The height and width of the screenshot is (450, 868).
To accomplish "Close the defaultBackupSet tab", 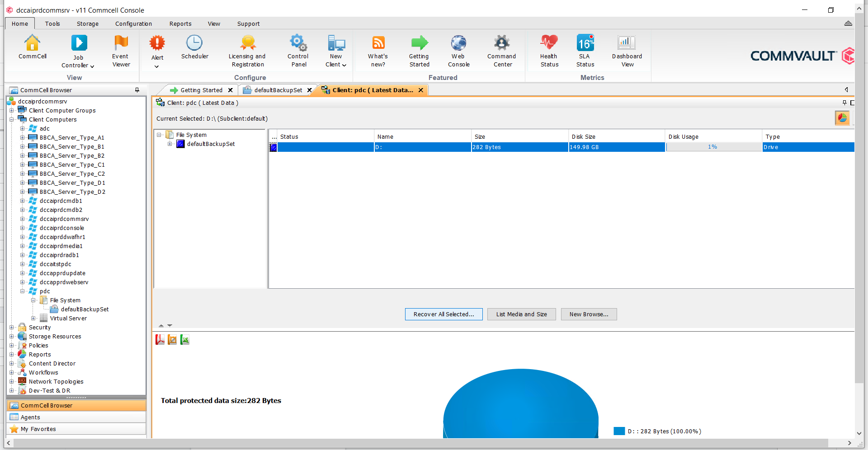I will pos(310,90).
